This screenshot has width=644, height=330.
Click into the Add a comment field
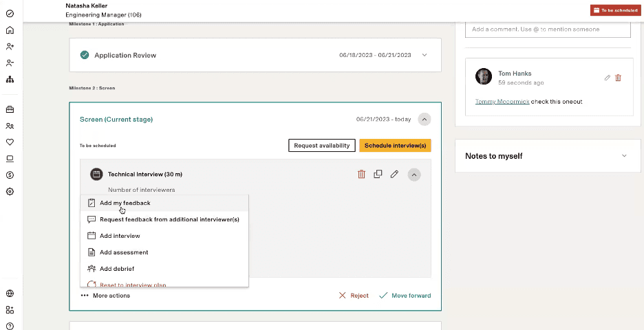tap(548, 30)
